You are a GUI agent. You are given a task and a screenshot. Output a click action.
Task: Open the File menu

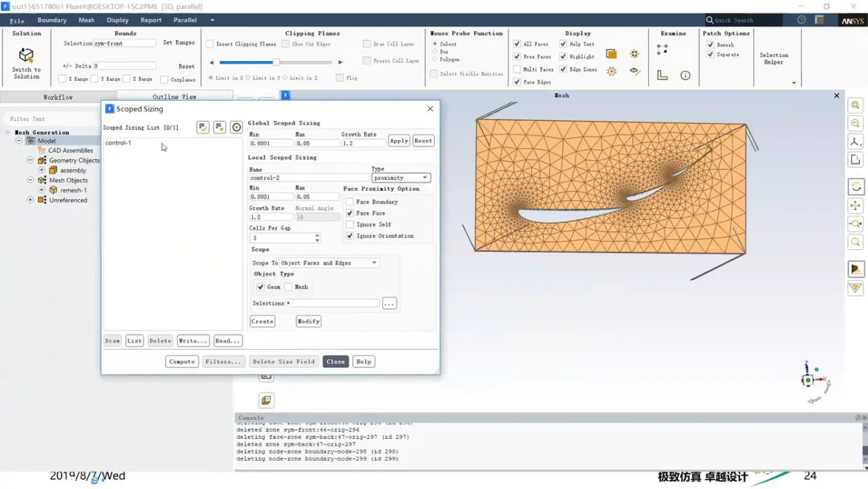coord(17,20)
